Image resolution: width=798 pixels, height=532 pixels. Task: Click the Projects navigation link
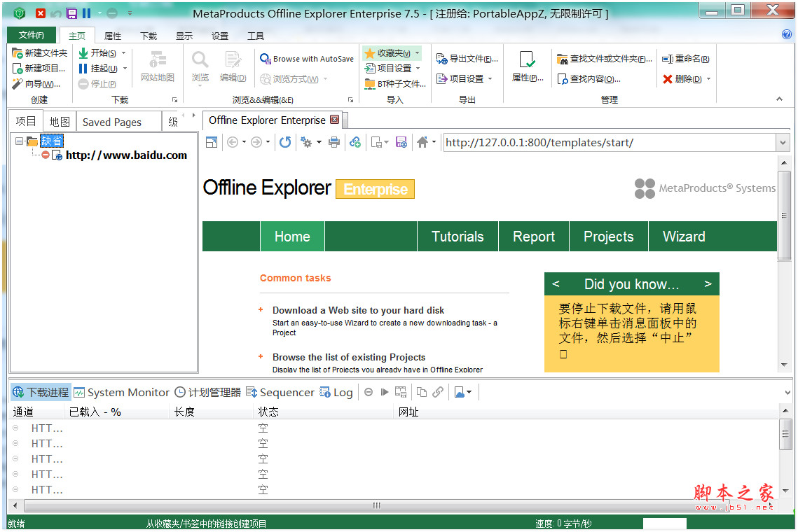click(608, 237)
